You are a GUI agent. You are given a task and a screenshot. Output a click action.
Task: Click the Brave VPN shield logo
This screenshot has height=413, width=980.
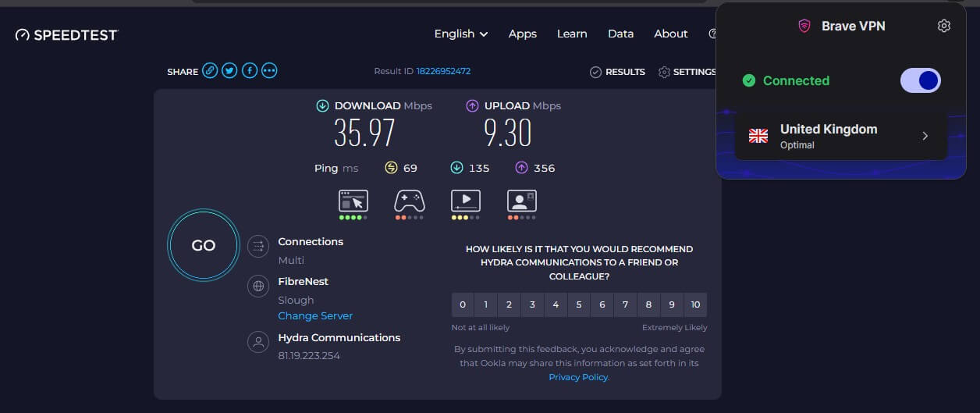pyautogui.click(x=804, y=26)
